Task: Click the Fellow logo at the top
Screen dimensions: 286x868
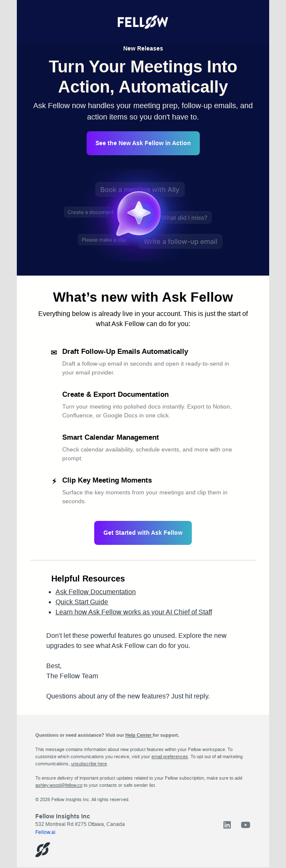Action: coord(143,22)
